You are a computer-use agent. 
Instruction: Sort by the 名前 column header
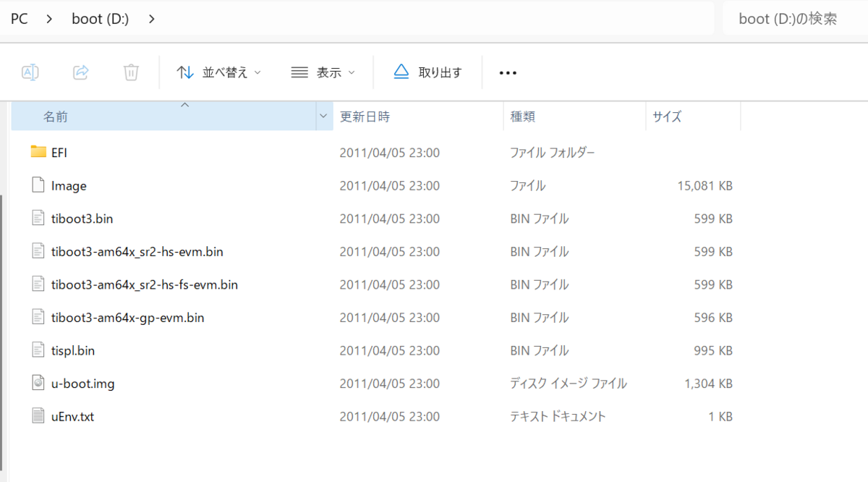(x=165, y=117)
